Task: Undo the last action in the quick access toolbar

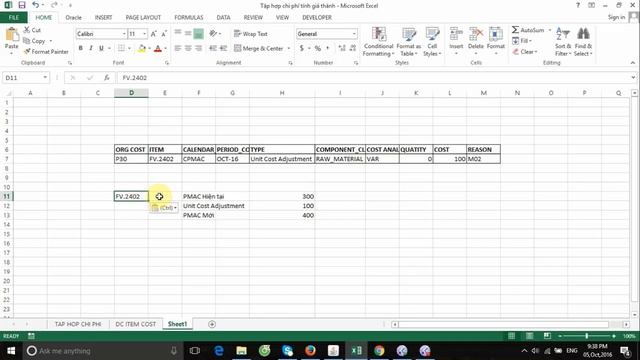Action: (x=36, y=5)
